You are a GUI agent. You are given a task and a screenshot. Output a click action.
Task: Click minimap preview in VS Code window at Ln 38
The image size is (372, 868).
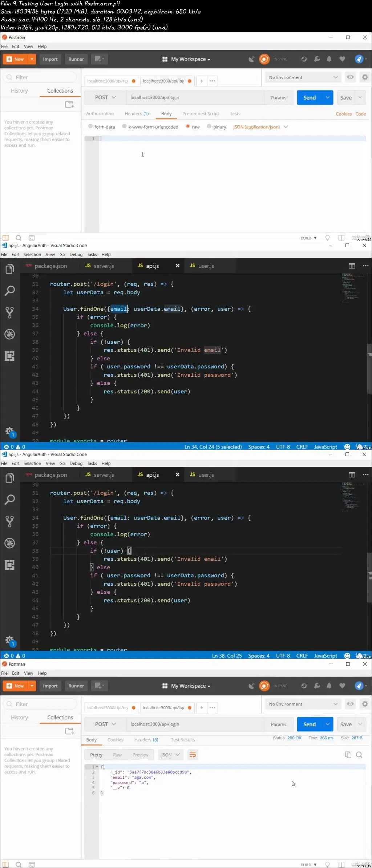coord(352,497)
